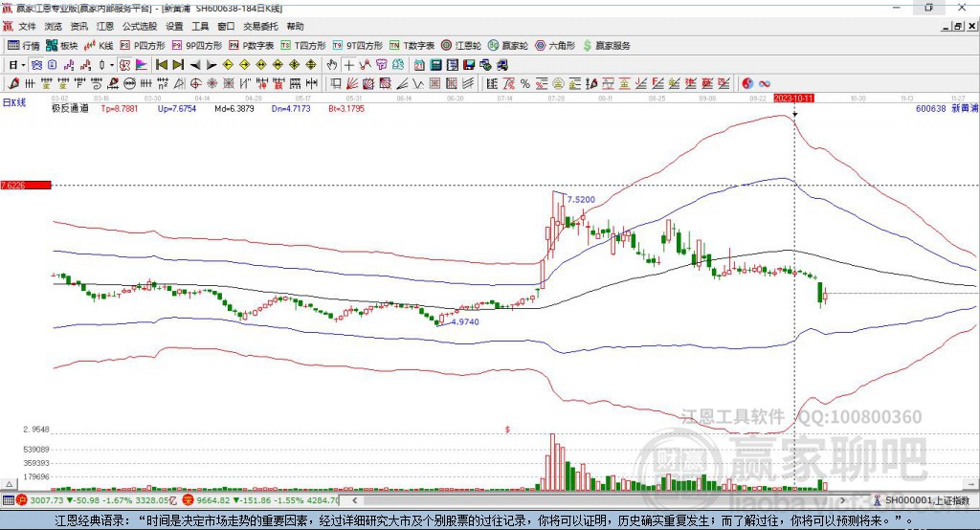Expand the candlestick style dropdown arrow
Viewport: 980px width, 530px height.
pyautogui.click(x=112, y=65)
